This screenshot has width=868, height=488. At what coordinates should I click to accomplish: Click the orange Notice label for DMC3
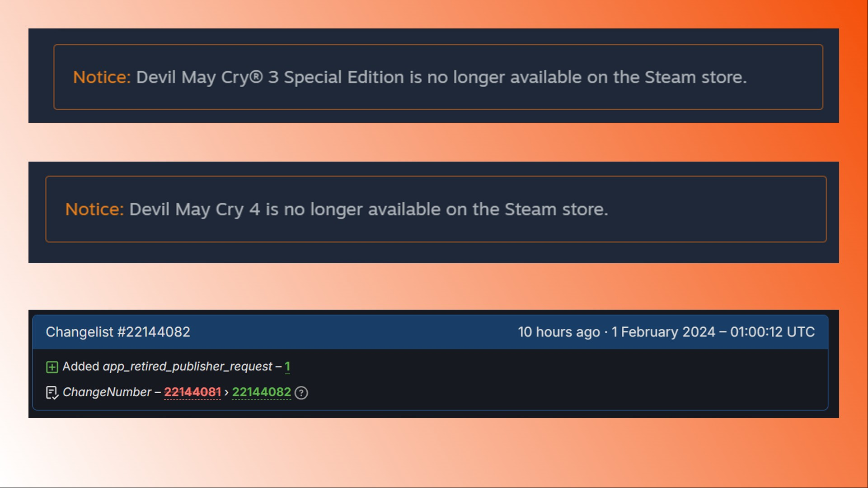pos(102,77)
